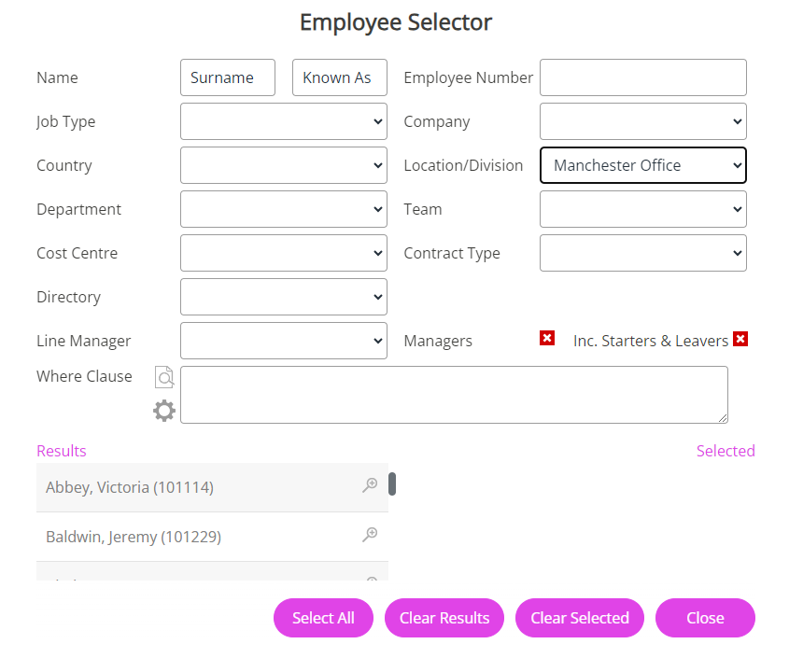Viewport: 789px width, 672px height.
Task: Click the Select All button
Action: [324, 618]
